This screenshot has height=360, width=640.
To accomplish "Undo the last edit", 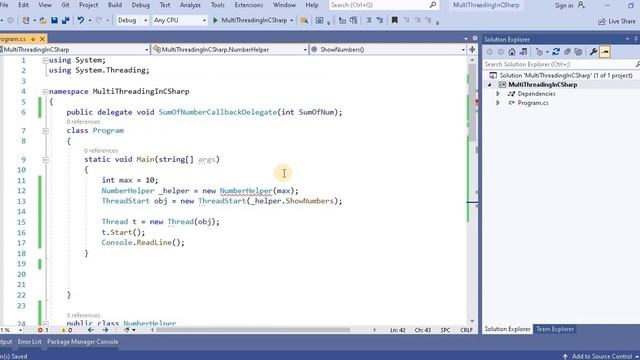I will (80, 20).
